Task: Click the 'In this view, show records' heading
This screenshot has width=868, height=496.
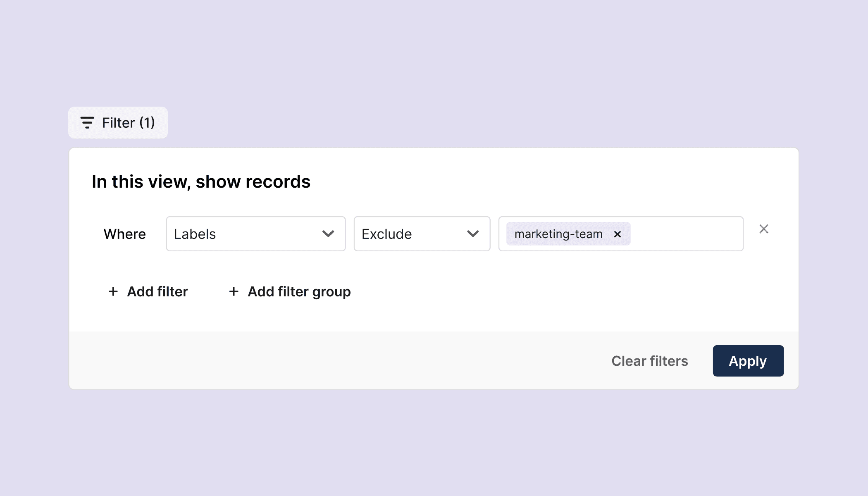Action: (201, 182)
